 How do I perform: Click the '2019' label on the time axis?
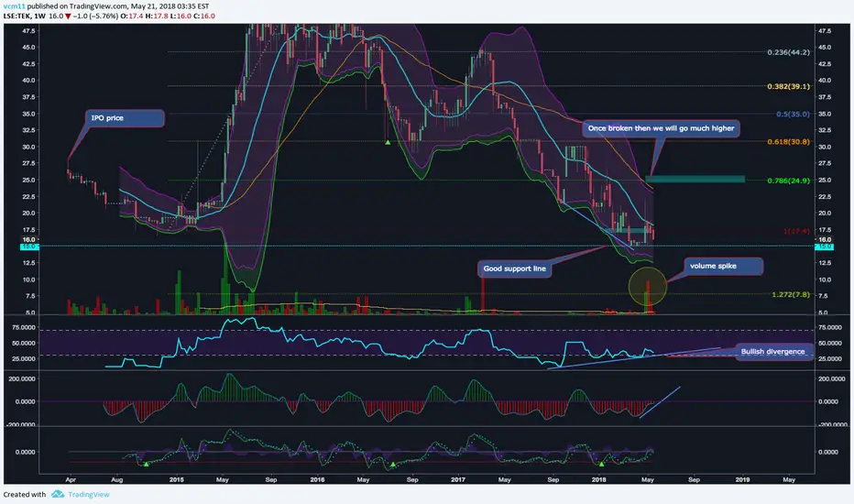point(742,480)
